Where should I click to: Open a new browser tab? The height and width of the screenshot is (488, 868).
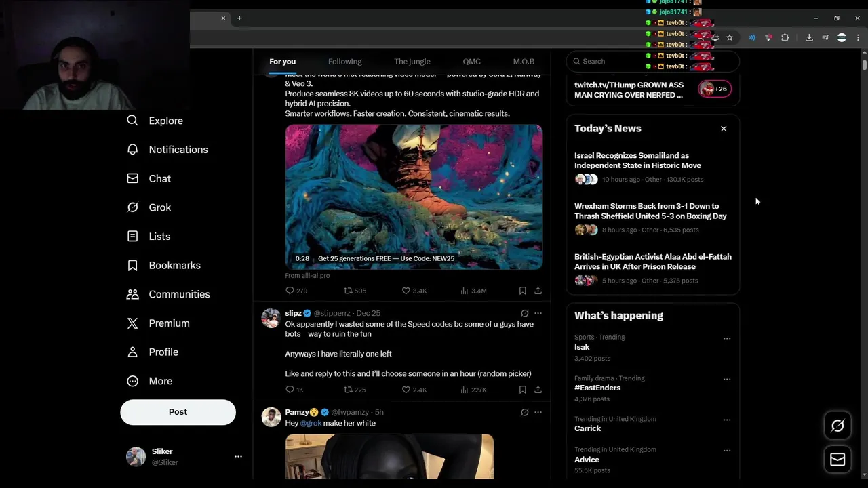point(239,18)
